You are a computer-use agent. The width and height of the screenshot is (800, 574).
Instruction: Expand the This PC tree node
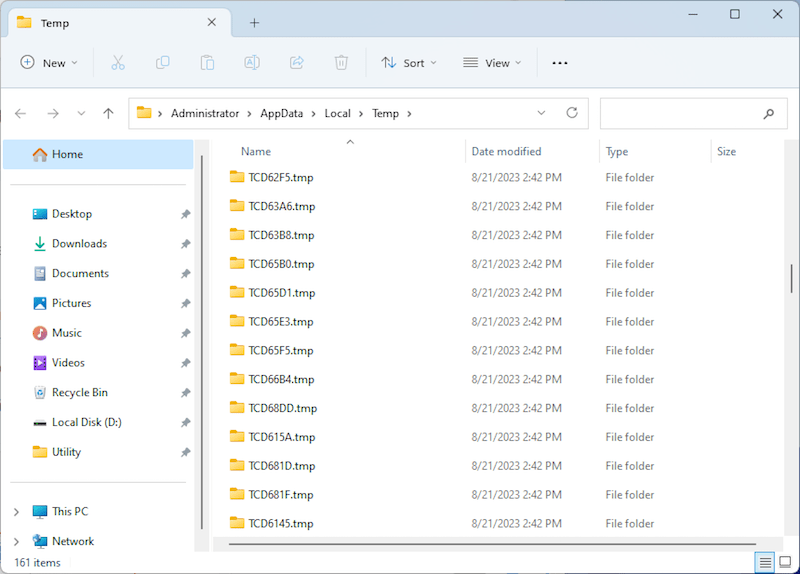click(16, 512)
